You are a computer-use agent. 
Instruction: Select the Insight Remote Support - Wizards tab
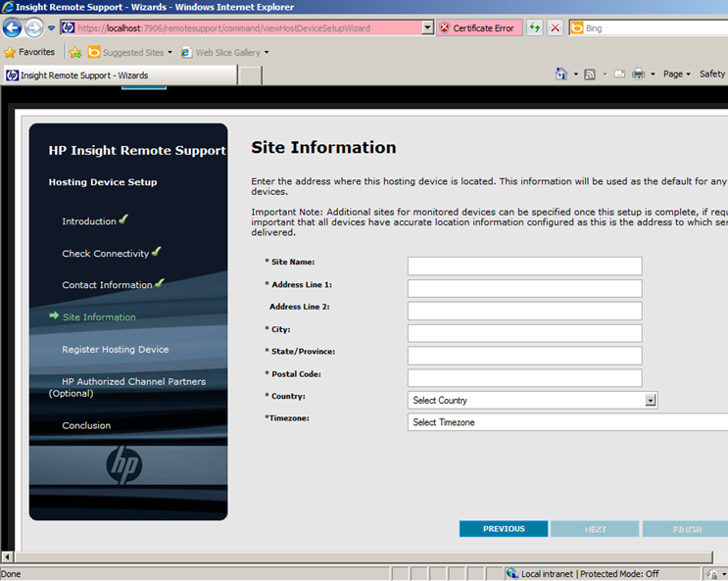point(121,75)
